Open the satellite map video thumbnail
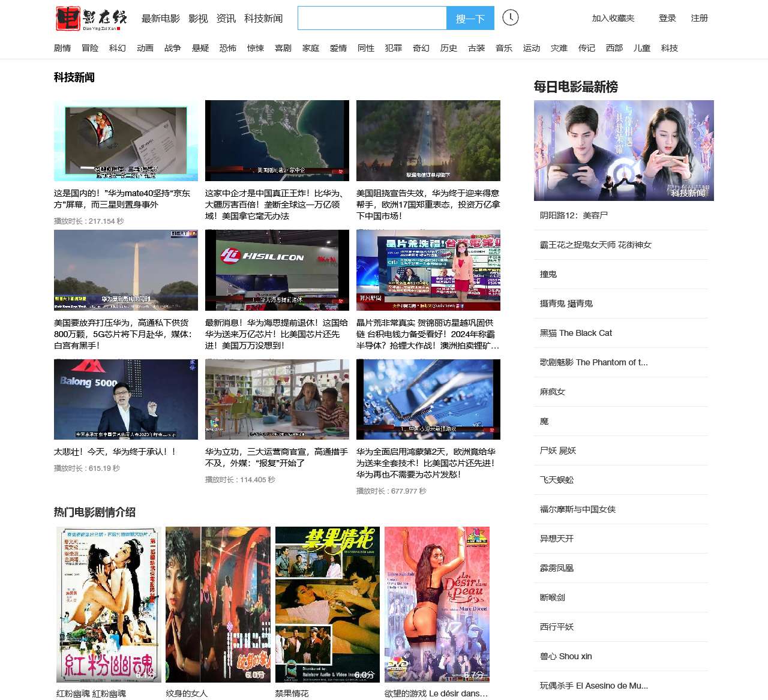 277,140
